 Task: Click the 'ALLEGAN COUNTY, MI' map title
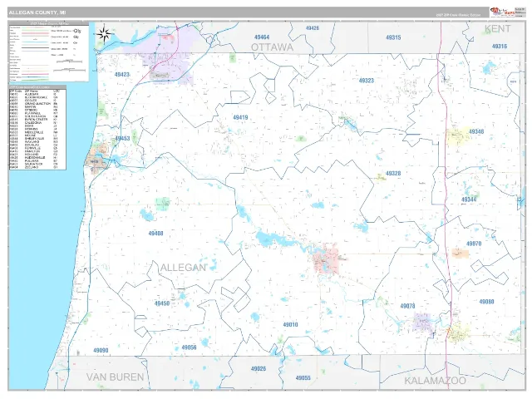coord(37,12)
